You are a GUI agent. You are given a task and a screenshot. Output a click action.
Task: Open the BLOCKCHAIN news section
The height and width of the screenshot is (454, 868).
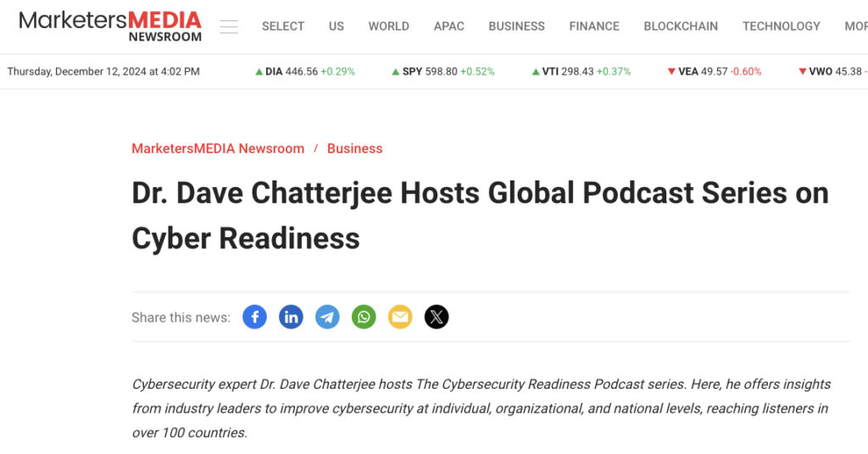(681, 26)
